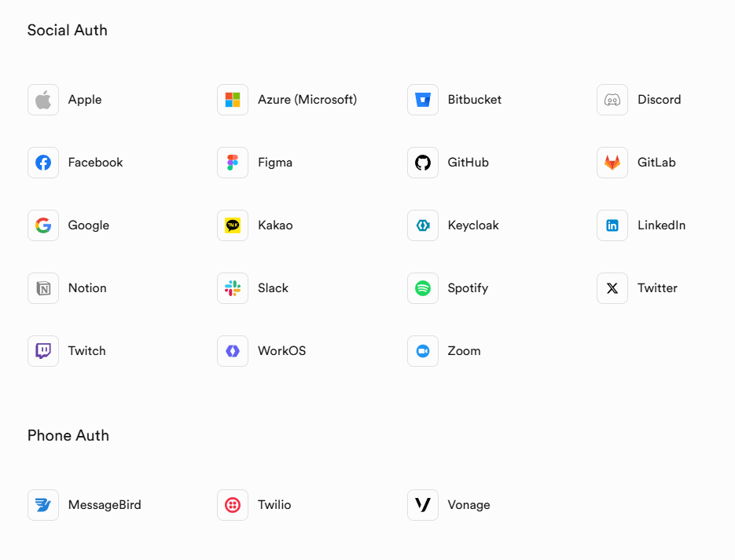This screenshot has height=560, width=735.
Task: Open the Twitter provider link
Action: tap(657, 288)
